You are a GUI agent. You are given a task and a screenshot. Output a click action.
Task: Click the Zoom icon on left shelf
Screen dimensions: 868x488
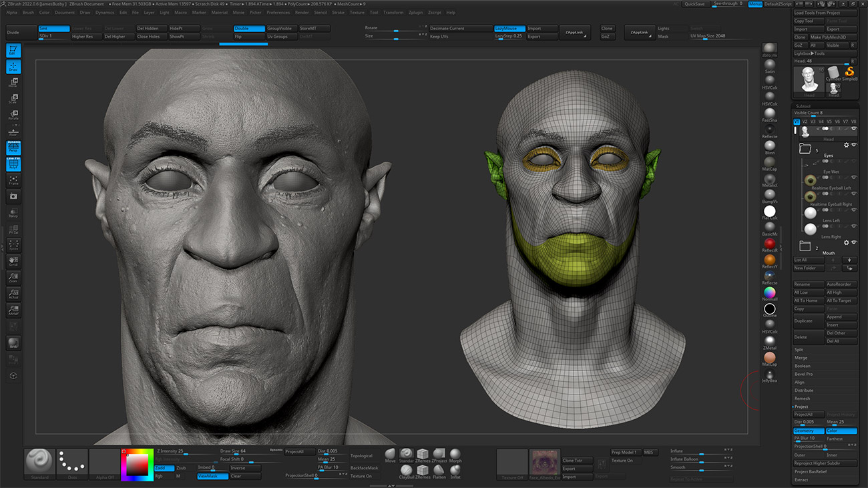[x=13, y=278]
